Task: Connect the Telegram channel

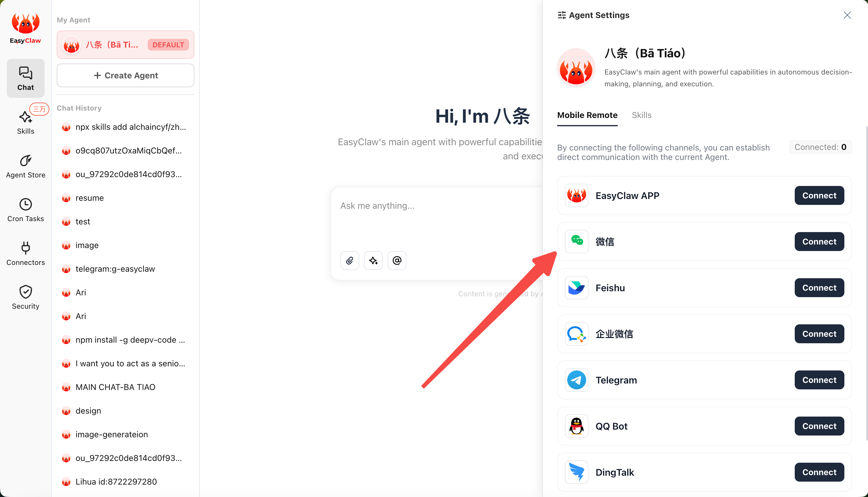Action: tap(819, 380)
